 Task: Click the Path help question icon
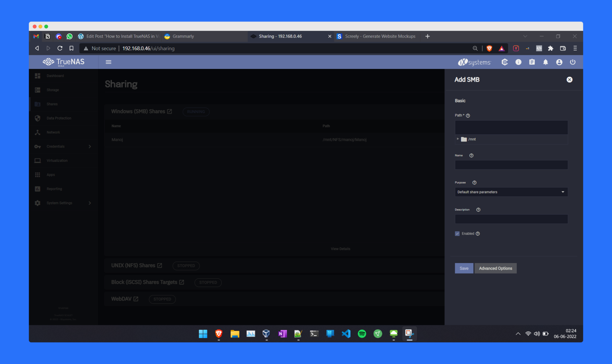pyautogui.click(x=468, y=116)
